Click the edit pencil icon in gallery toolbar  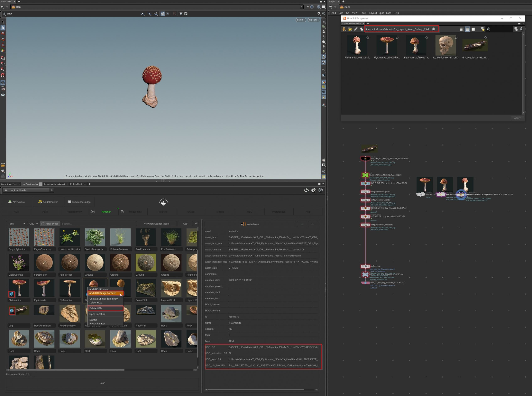click(356, 29)
